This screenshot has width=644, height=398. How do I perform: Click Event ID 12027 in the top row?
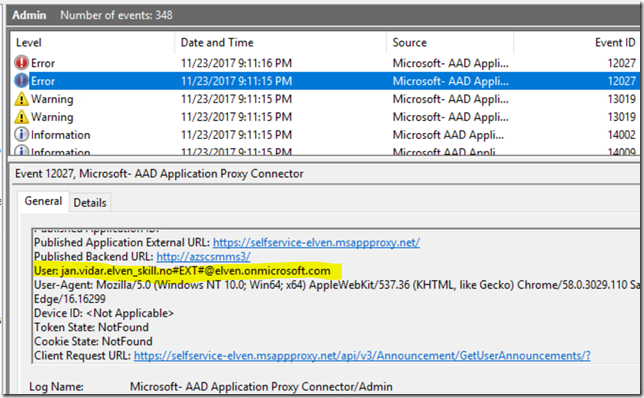(621, 63)
